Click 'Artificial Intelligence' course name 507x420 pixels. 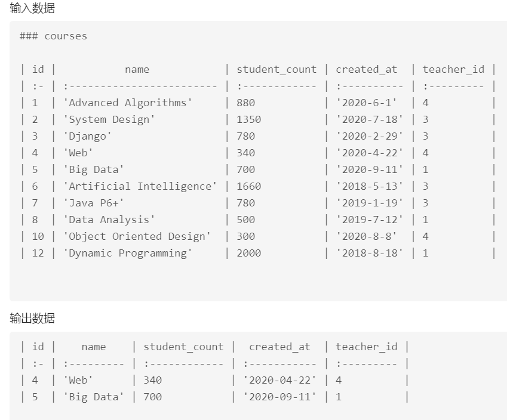point(140,186)
